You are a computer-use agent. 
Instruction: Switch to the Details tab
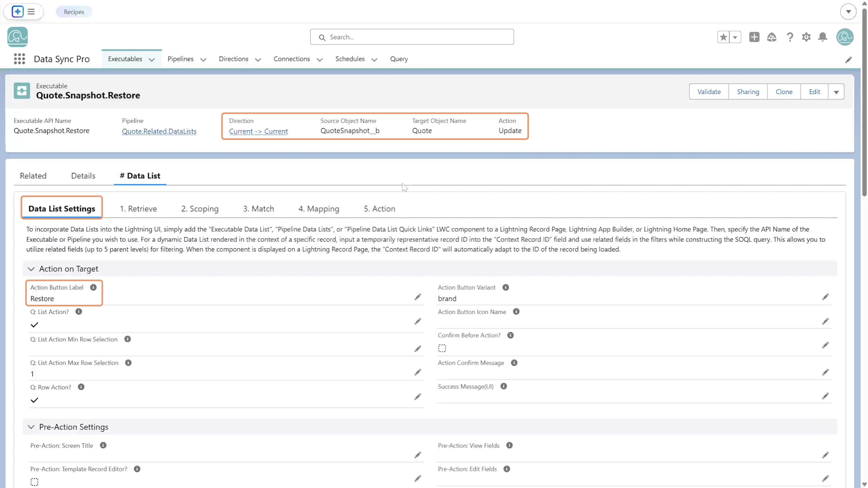click(83, 176)
